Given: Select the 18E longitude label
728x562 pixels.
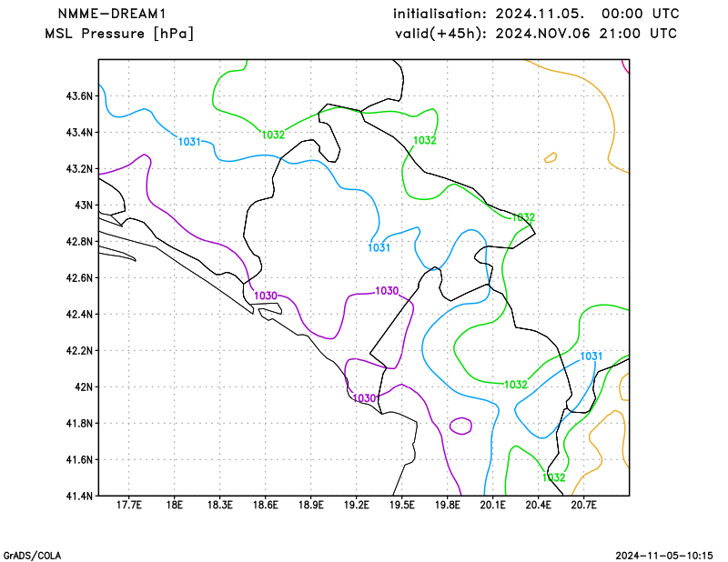Looking at the screenshot, I should coord(175,506).
